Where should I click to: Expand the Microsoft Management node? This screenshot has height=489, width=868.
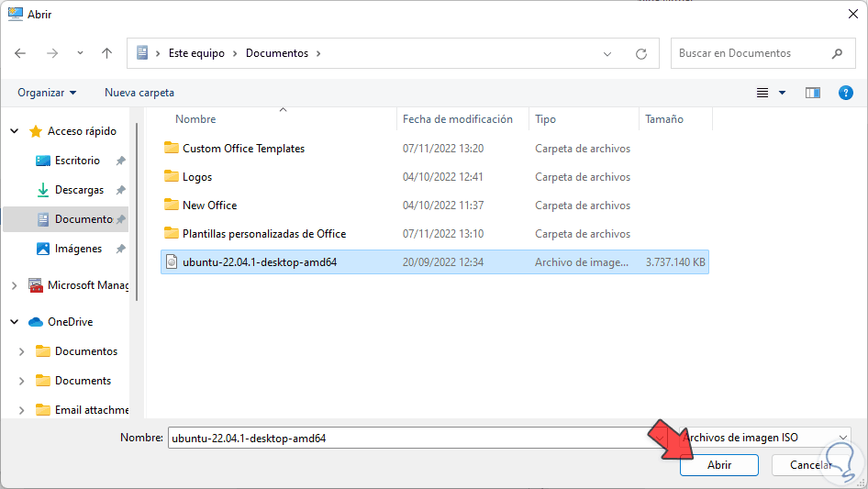(15, 285)
